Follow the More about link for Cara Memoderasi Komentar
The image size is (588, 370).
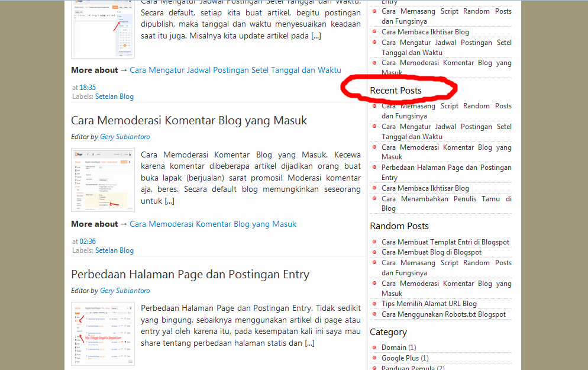click(212, 224)
